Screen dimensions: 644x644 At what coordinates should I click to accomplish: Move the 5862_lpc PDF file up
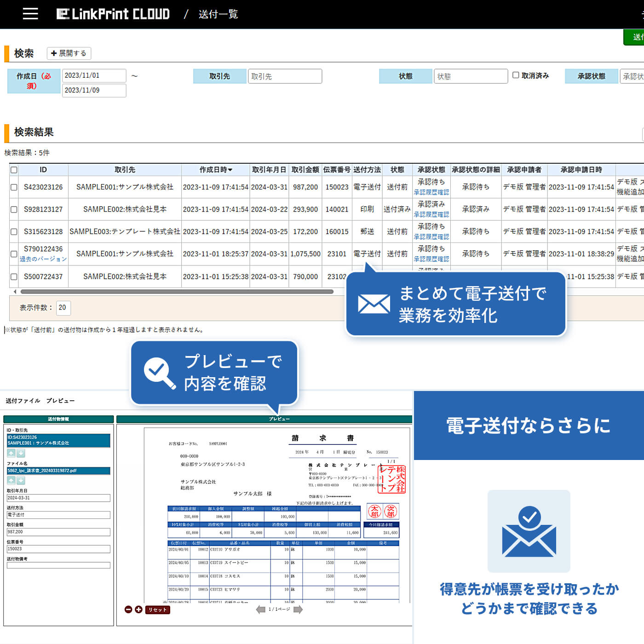pyautogui.click(x=11, y=480)
